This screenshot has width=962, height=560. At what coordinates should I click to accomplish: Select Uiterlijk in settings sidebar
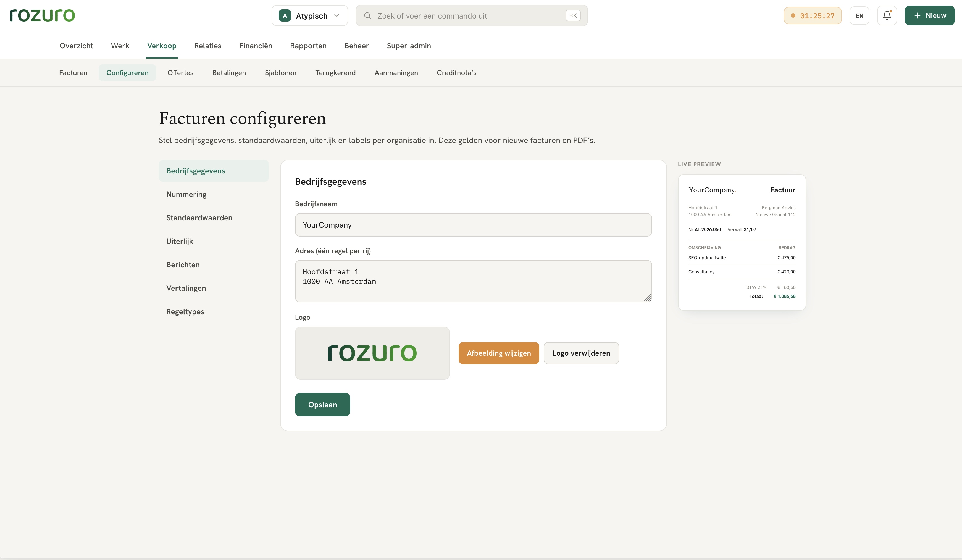coord(214,241)
